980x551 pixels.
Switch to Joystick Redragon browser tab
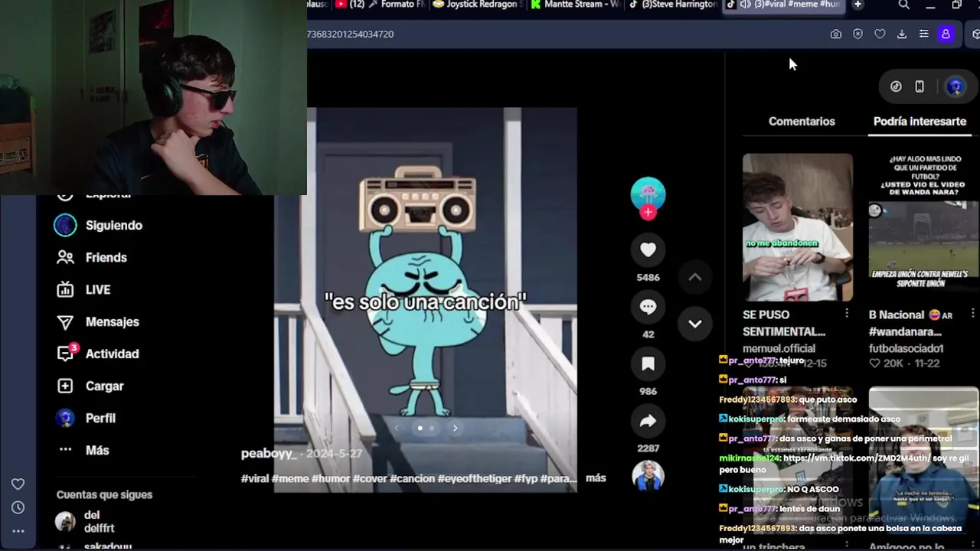(x=477, y=5)
